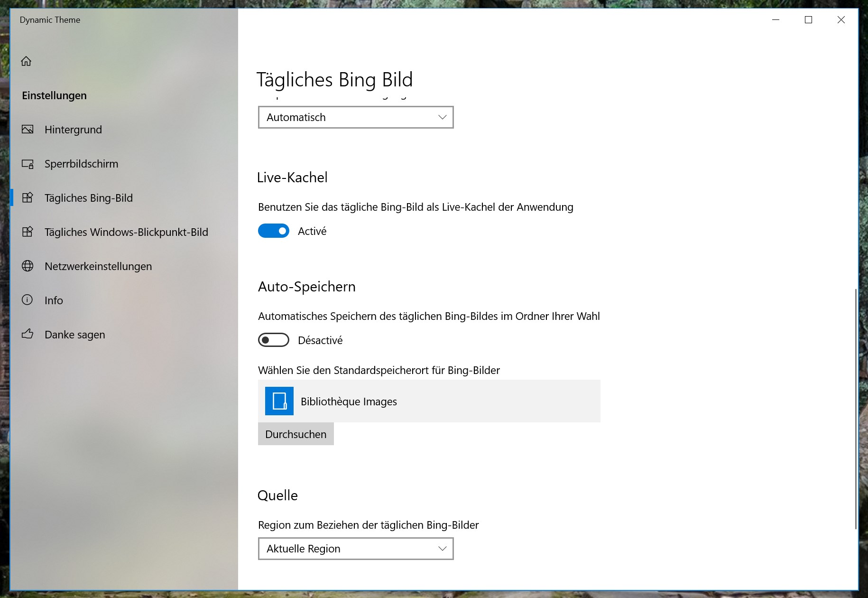The height and width of the screenshot is (598, 868).
Task: Click the Désactivé toggle label
Action: pyautogui.click(x=320, y=340)
